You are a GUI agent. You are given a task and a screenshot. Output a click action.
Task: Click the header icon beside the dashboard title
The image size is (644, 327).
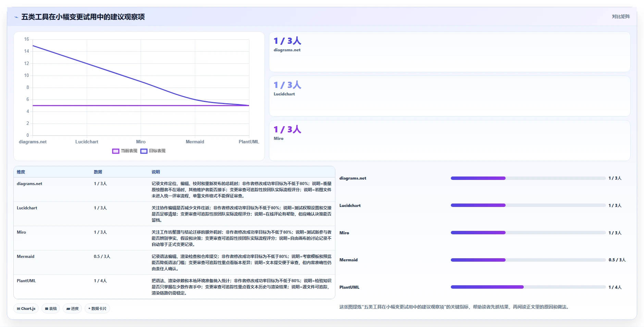[x=16, y=17]
